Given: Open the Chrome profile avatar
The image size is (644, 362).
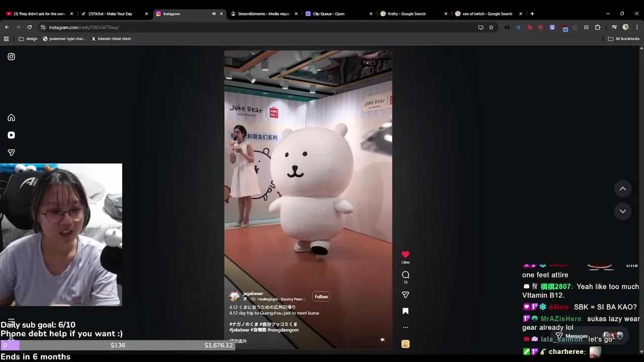Looking at the screenshot, I should (x=625, y=27).
